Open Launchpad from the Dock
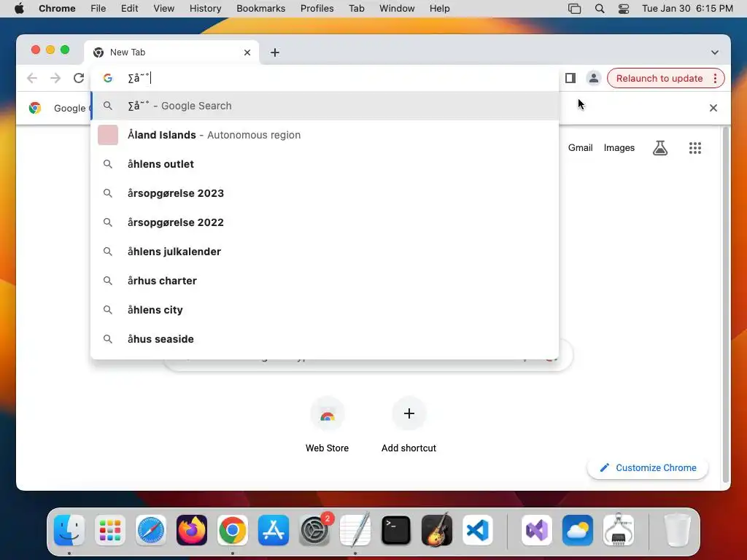747x560 pixels. pos(110,530)
